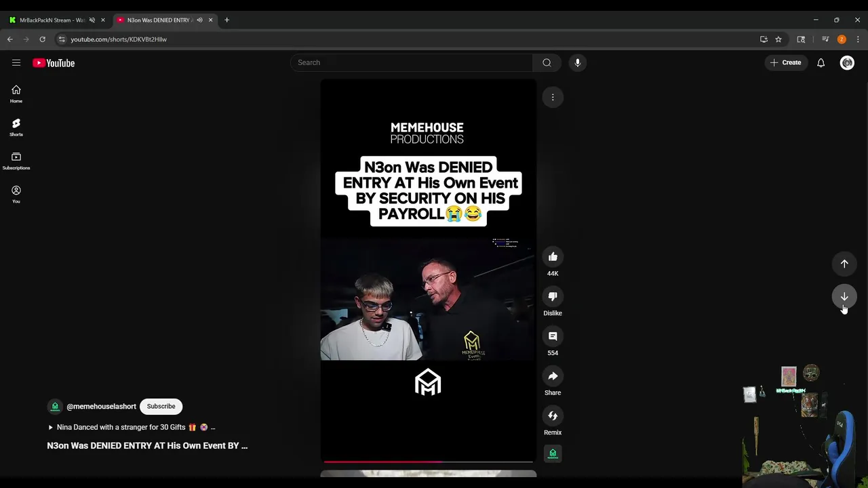Open the @memehouselashort channel link
The width and height of the screenshot is (868, 488).
click(x=101, y=406)
